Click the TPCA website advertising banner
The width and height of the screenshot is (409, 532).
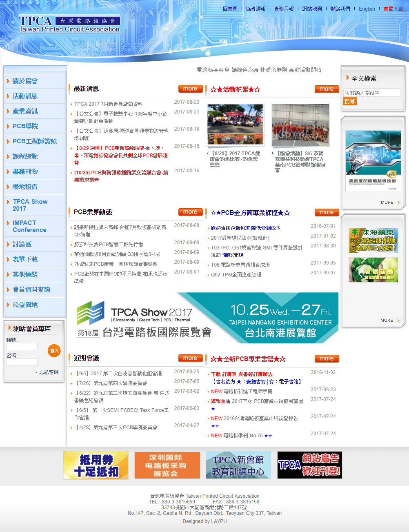(x=309, y=465)
